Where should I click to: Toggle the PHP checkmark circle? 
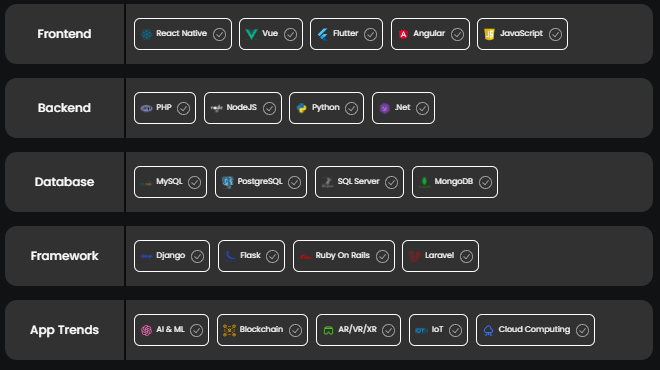click(x=183, y=109)
